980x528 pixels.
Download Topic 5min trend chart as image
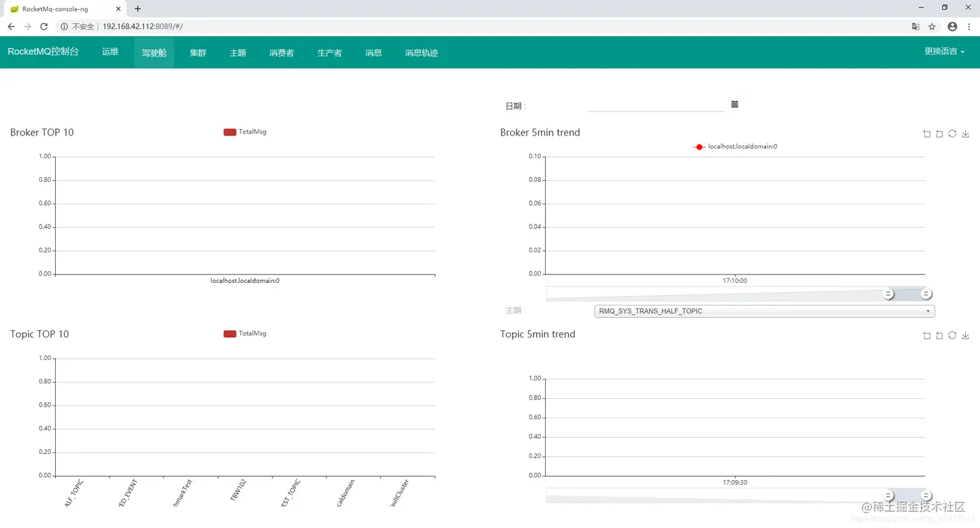pyautogui.click(x=965, y=335)
